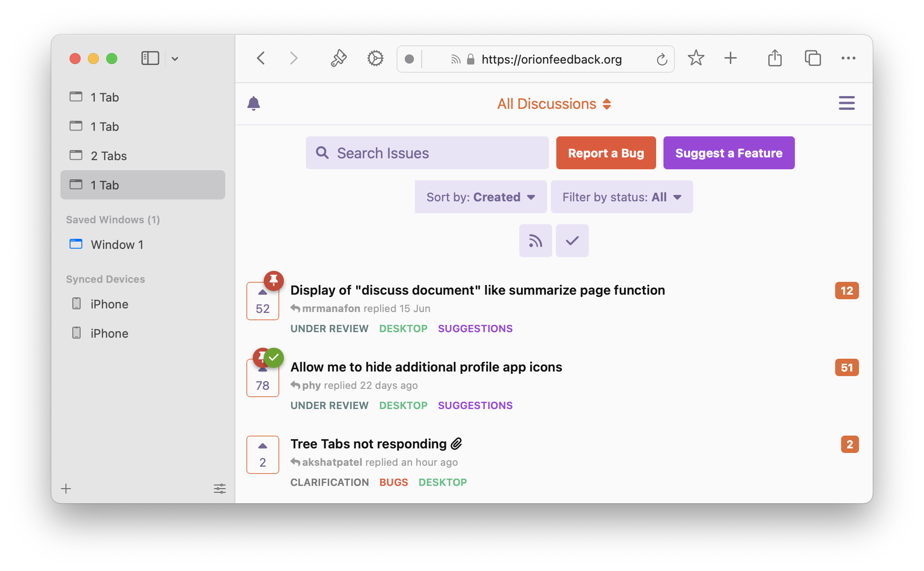924x571 pixels.
Task: Click the Report a Bug button
Action: click(606, 153)
